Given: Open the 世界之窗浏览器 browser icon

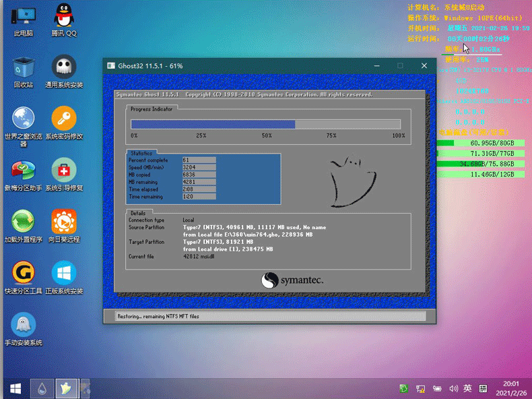Looking at the screenshot, I should [x=24, y=119].
